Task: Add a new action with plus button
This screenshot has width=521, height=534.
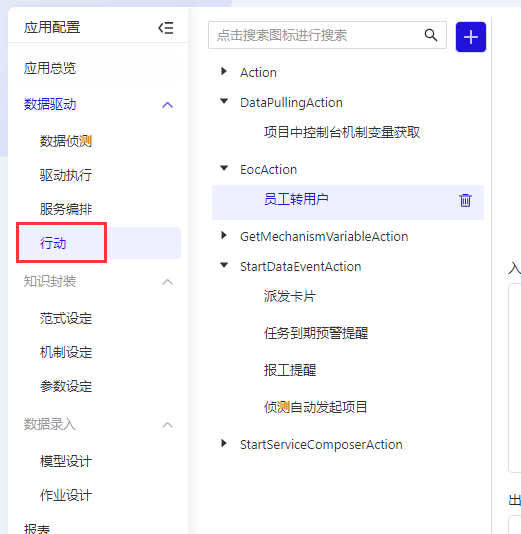Action: [x=471, y=37]
